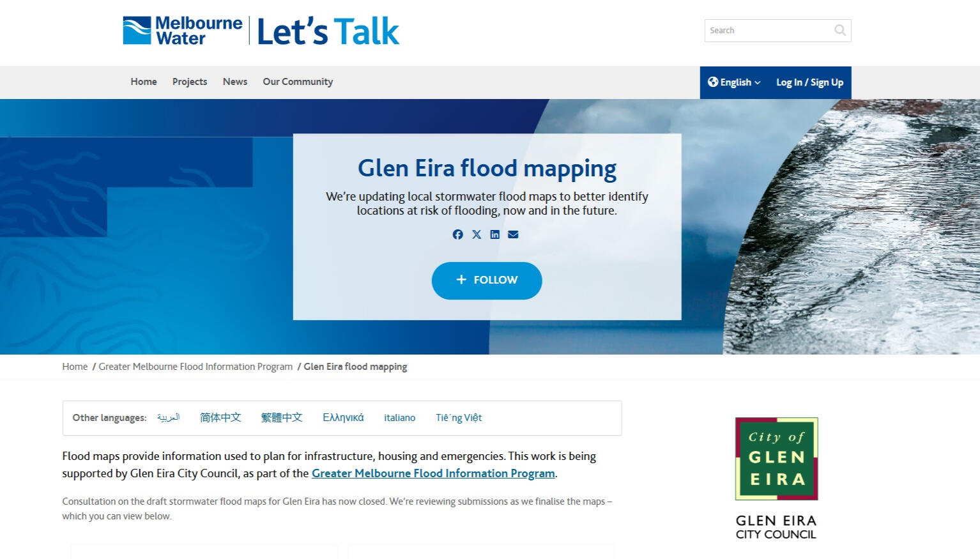Select the Tiếng Việt language link
Viewport: 980px width, 559px height.
click(x=459, y=418)
